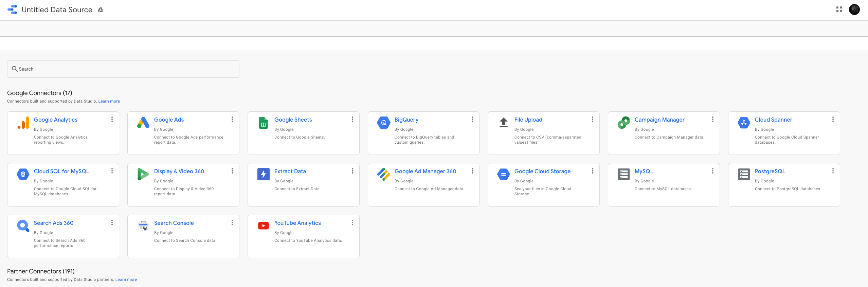Click the YouTube Analytics red icon
868x287 pixels.
pos(264,226)
